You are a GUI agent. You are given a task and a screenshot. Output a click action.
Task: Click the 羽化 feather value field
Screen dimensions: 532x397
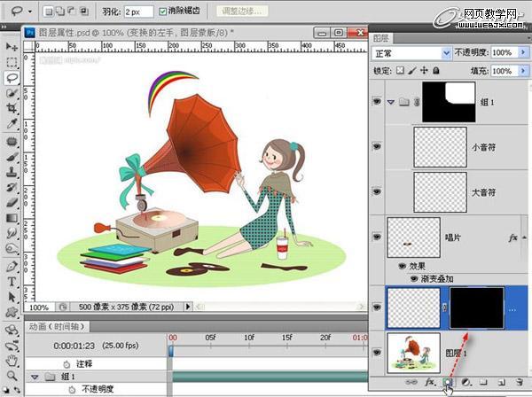pyautogui.click(x=137, y=12)
